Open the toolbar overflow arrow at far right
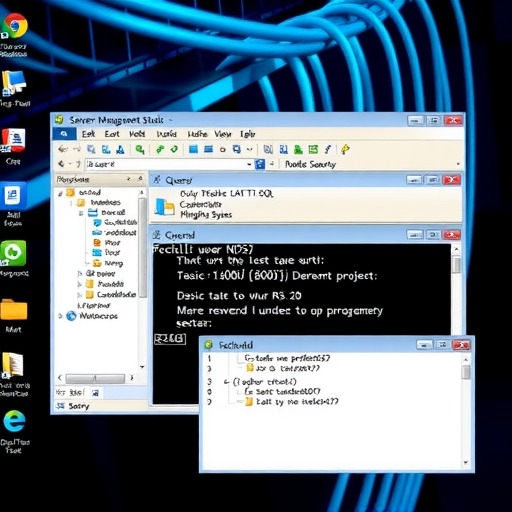The width and height of the screenshot is (512, 512). point(458,164)
